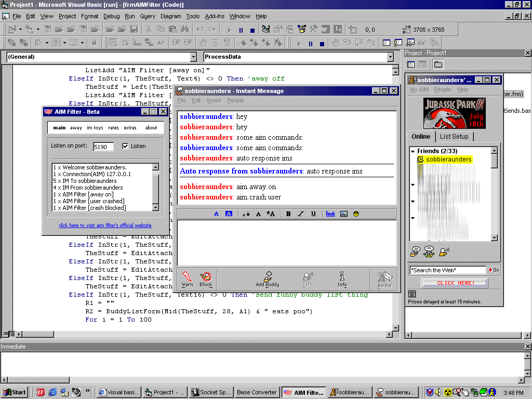Click the Warn icon in the Instant Message window
Viewport: 532px width, 399px height.
pos(187,279)
